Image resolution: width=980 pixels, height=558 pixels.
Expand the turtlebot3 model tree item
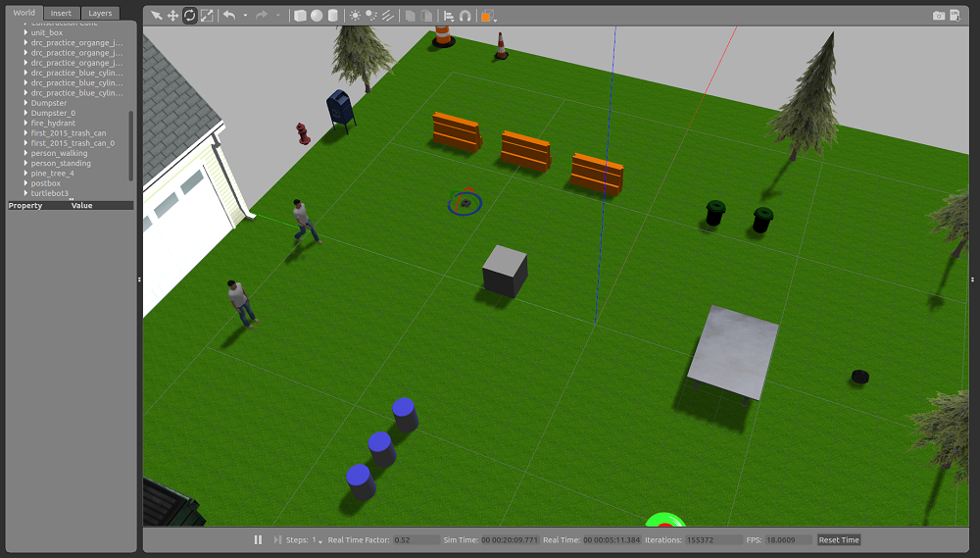[x=25, y=193]
